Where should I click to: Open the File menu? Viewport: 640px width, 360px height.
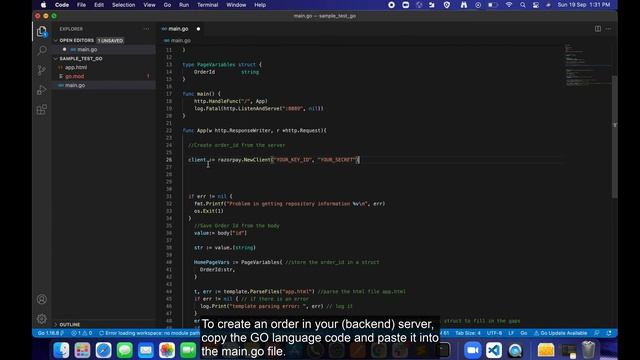pos(81,5)
